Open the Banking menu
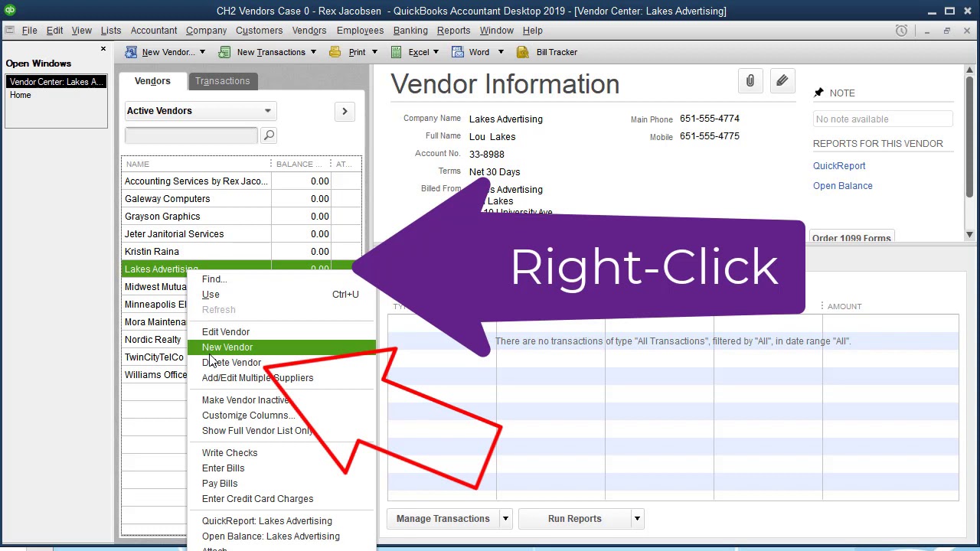 click(x=410, y=31)
